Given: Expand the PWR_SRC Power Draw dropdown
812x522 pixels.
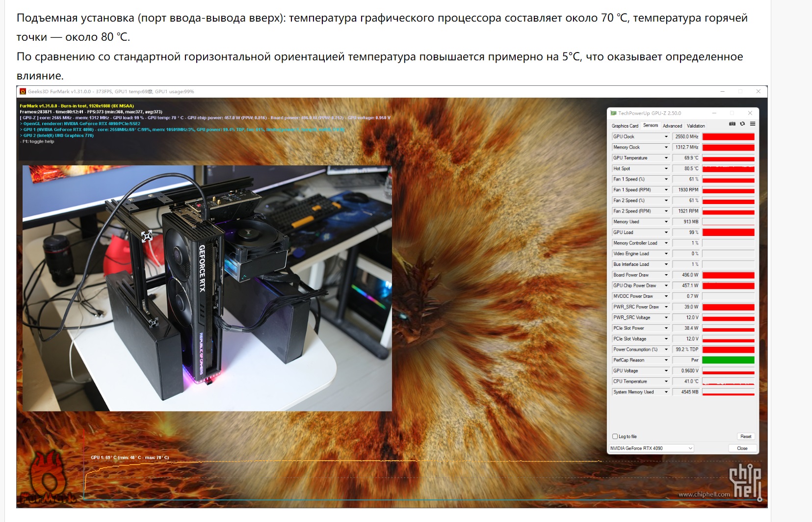Looking at the screenshot, I should pyautogui.click(x=666, y=307).
